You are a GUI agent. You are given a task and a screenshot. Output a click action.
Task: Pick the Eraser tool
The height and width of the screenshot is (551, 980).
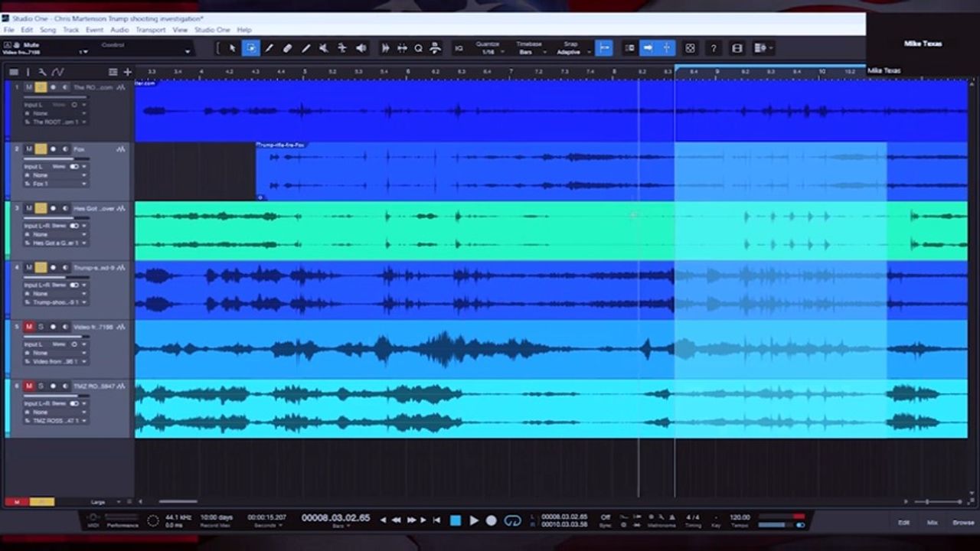coord(287,48)
